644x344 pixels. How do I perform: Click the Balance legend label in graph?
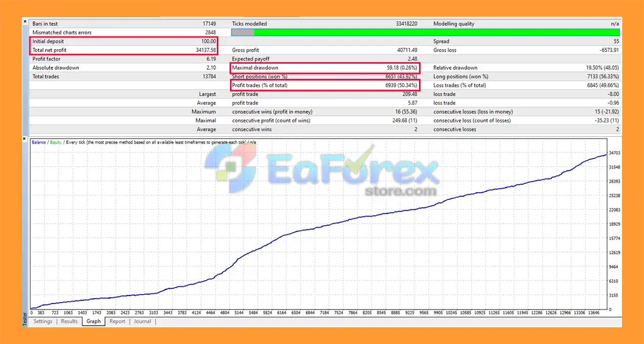pos(38,142)
